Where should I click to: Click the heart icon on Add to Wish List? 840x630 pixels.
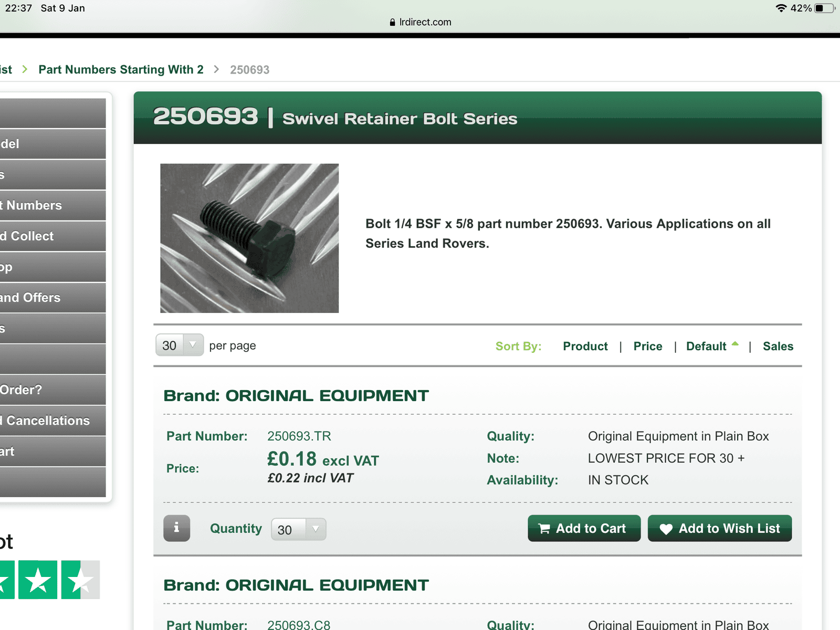pos(666,529)
